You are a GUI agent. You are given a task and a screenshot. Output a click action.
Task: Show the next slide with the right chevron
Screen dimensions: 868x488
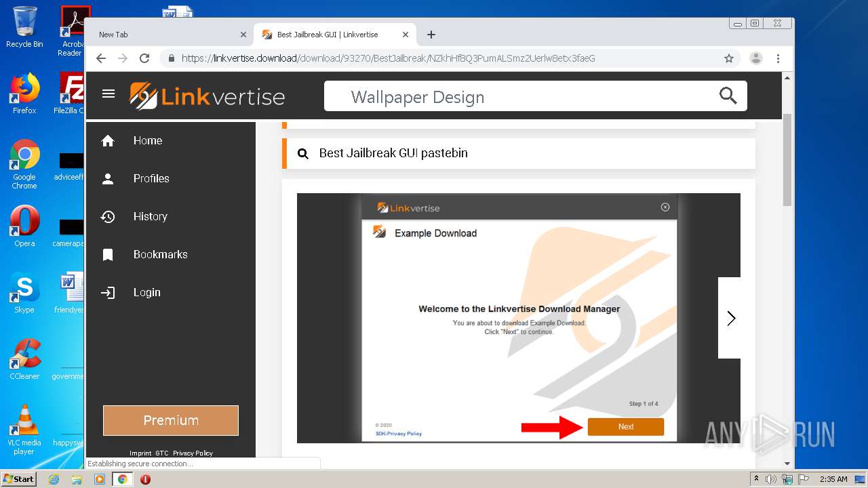(x=730, y=318)
